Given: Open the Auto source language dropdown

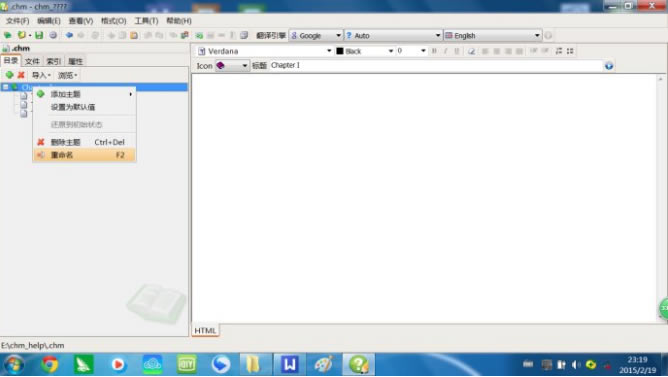Looking at the screenshot, I should click(393, 36).
